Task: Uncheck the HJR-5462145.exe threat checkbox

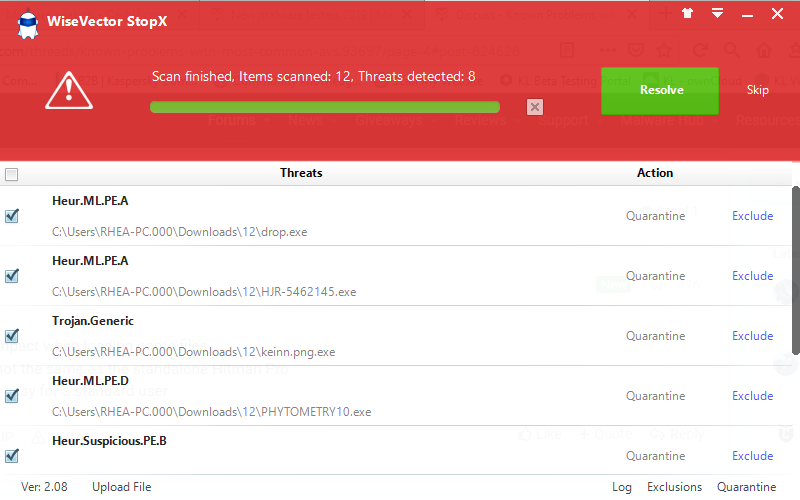Action: 12,276
